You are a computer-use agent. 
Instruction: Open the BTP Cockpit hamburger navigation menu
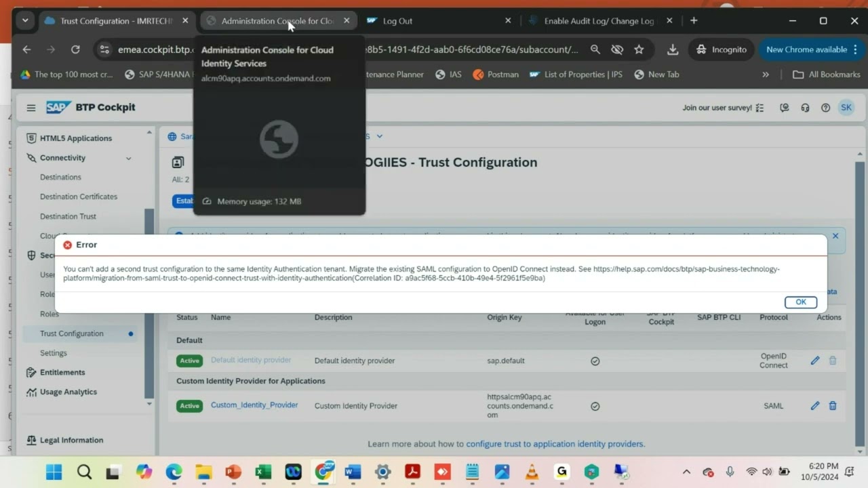31,108
